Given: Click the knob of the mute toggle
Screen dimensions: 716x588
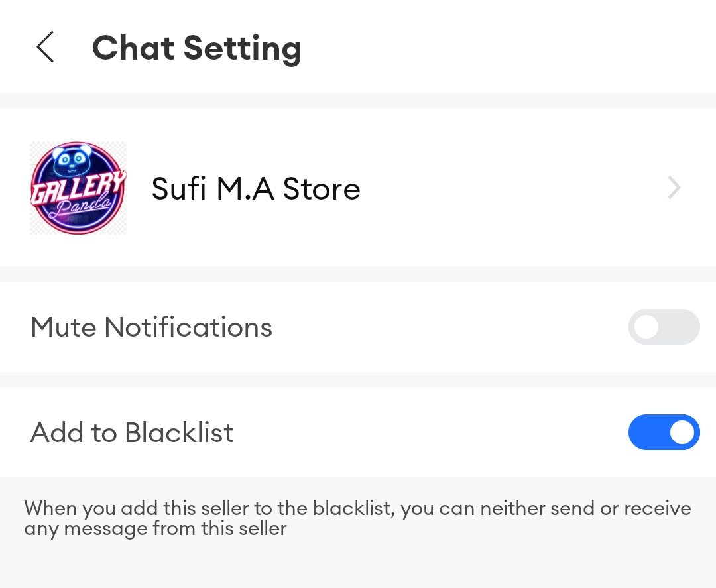Looking at the screenshot, I should [646, 327].
